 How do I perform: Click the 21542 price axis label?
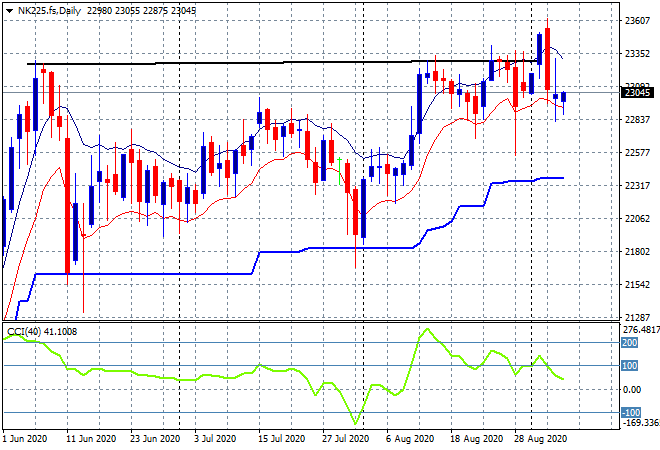coord(638,285)
